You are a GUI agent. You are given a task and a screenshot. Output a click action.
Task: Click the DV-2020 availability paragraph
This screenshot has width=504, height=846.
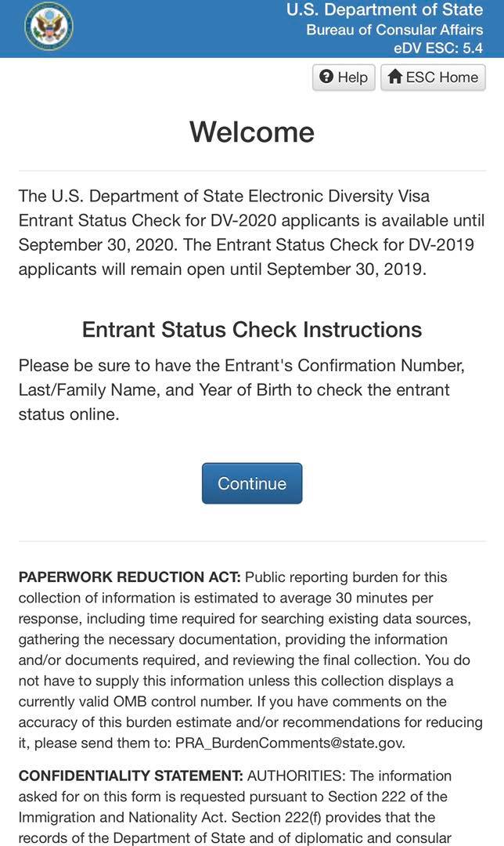pos(252,233)
